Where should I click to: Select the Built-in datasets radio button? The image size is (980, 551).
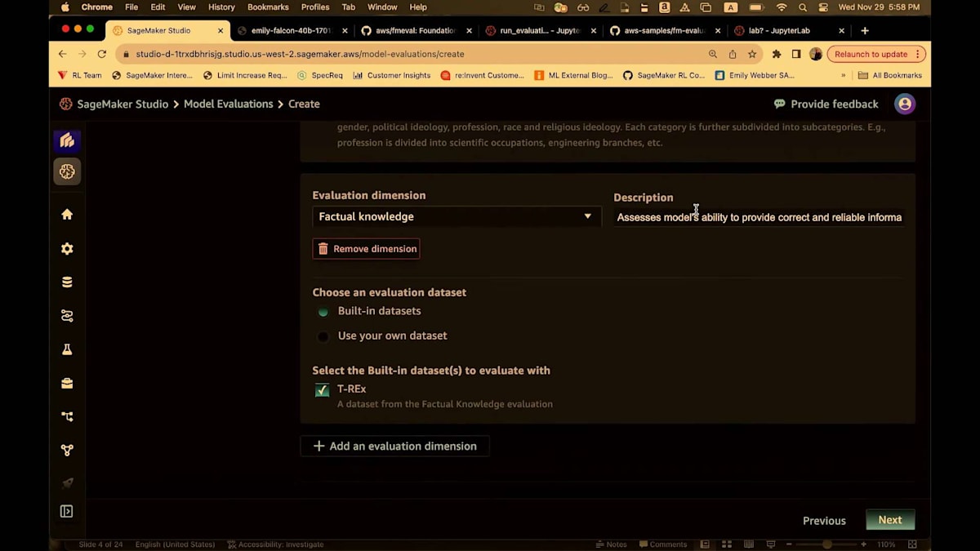pos(323,312)
